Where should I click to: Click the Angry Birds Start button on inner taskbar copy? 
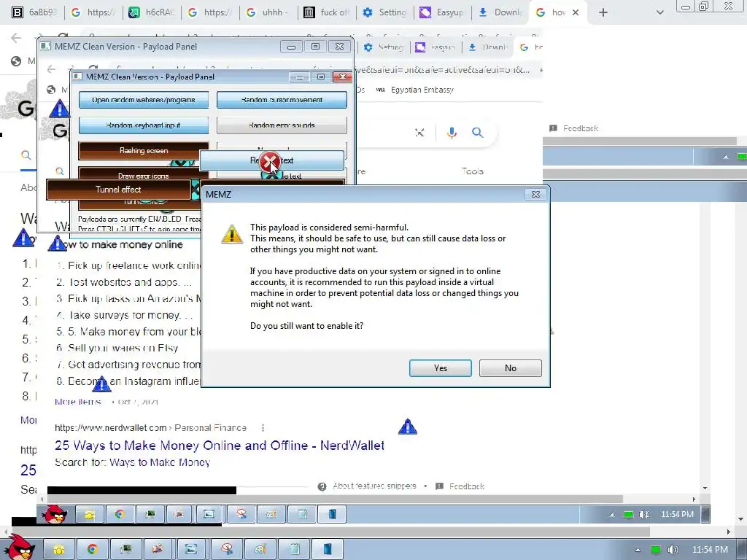[55, 514]
